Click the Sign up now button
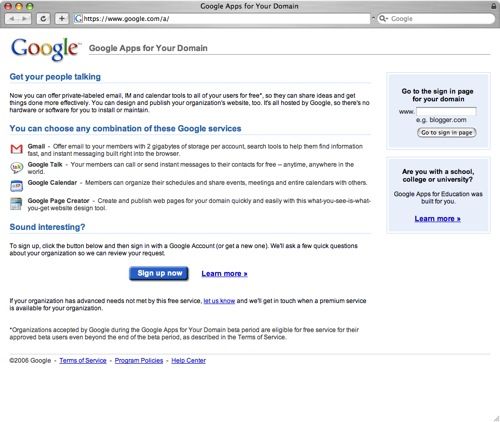Viewport: 500px width, 422px height. (159, 273)
